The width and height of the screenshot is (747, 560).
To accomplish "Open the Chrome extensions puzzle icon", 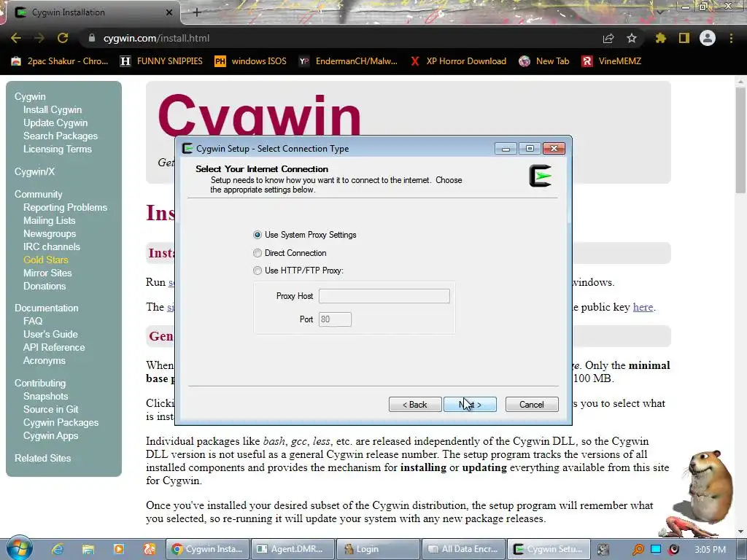I will [x=661, y=38].
